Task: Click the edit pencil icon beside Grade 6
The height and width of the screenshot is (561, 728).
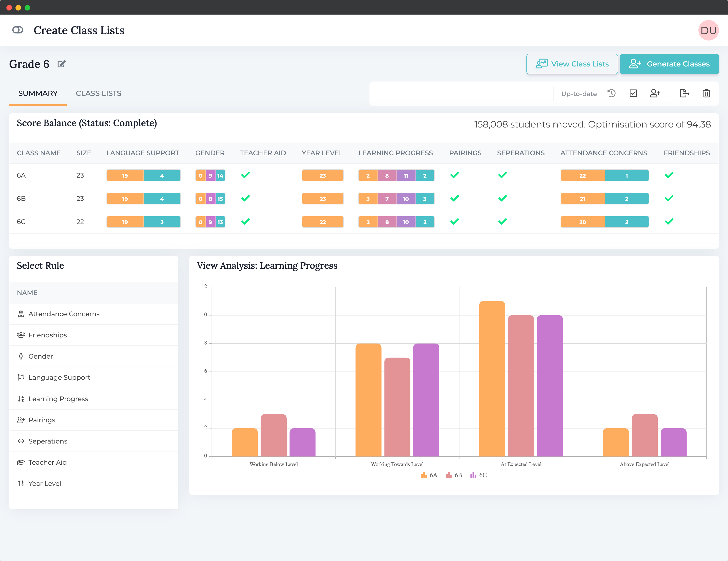Action: [x=62, y=64]
